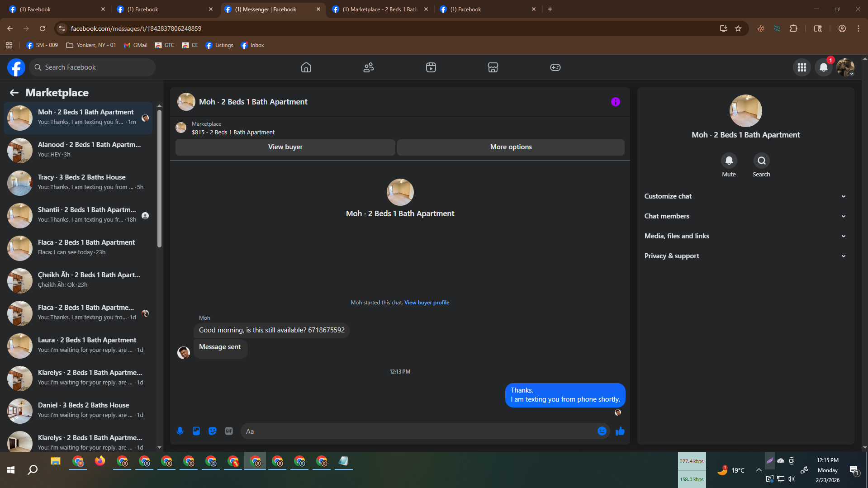Expand Privacy & support section
The height and width of the screenshot is (488, 868).
[745, 256]
